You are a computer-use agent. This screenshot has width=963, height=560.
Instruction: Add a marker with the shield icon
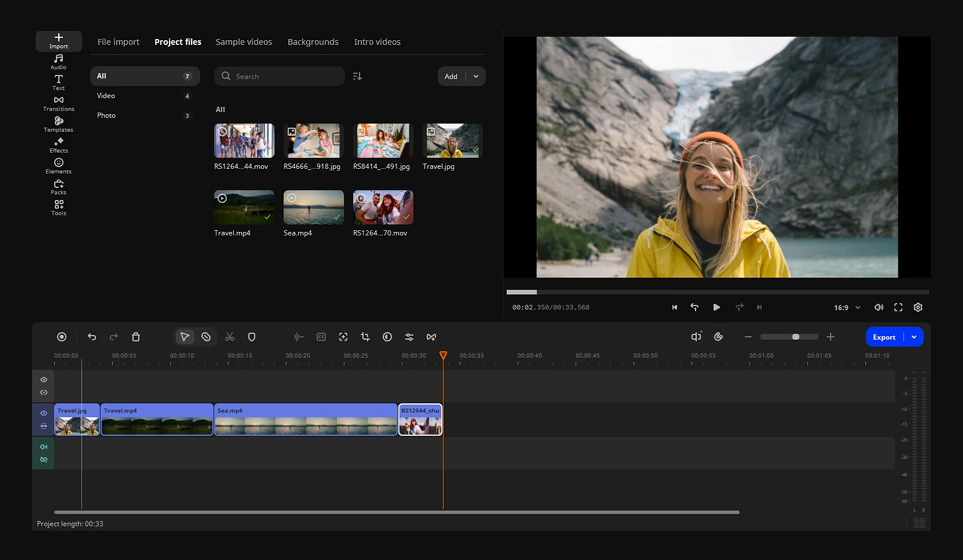[x=251, y=337]
